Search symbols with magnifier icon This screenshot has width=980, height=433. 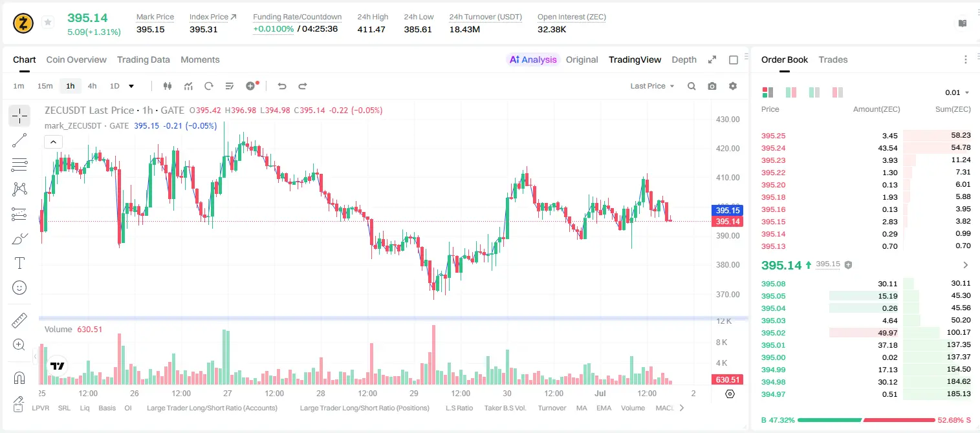point(691,86)
